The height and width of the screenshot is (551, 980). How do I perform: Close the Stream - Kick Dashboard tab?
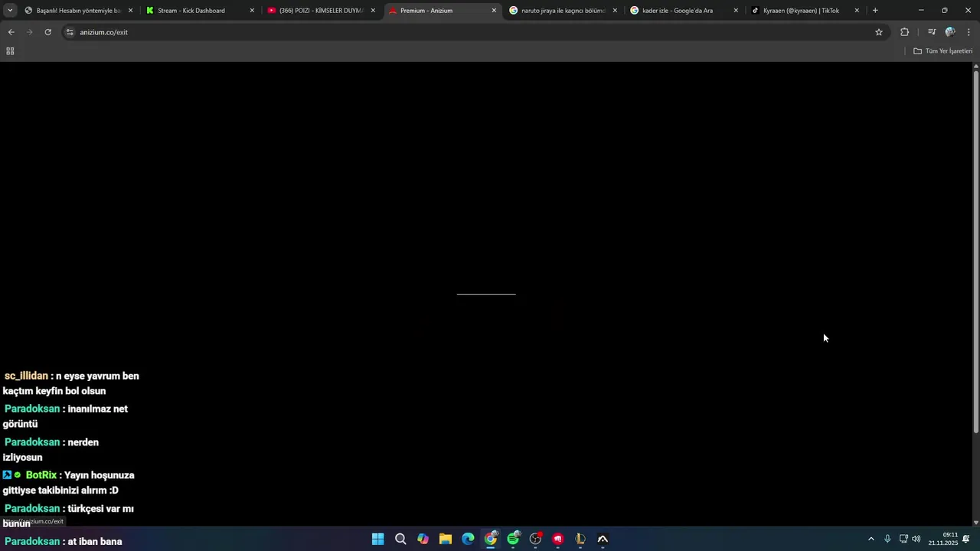(252, 11)
